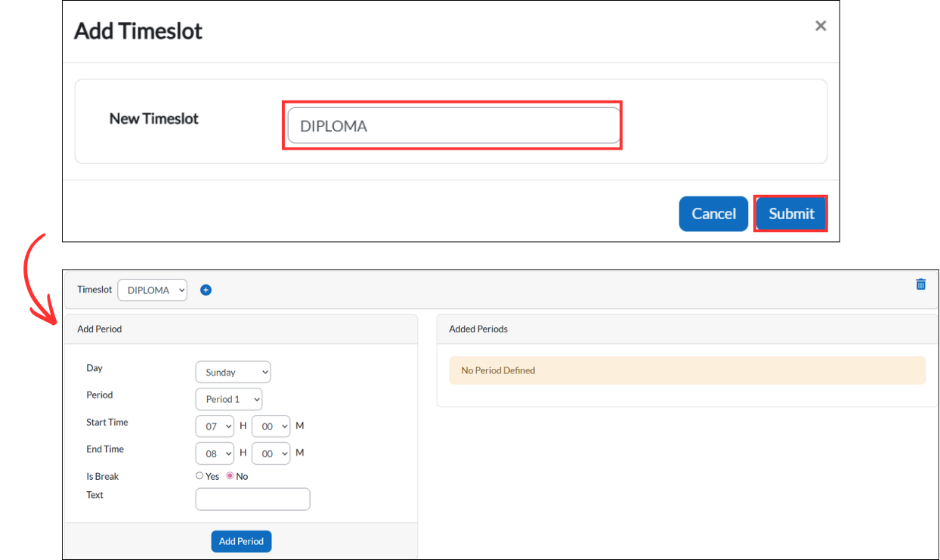
Task: Click the Add Timeslot dialog title
Action: (138, 31)
